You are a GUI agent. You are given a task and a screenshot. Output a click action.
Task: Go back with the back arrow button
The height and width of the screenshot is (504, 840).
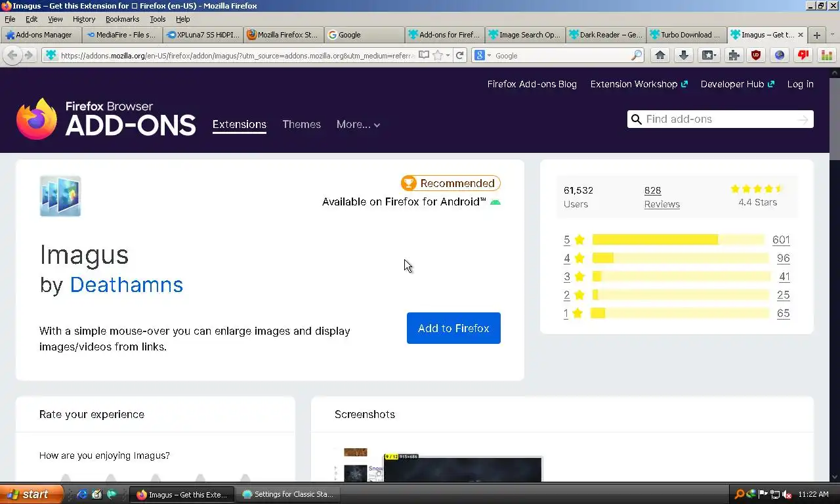pos(12,56)
